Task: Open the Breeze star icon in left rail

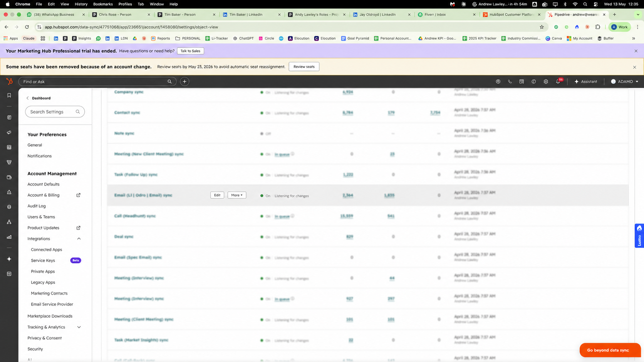Action: pos(9,259)
